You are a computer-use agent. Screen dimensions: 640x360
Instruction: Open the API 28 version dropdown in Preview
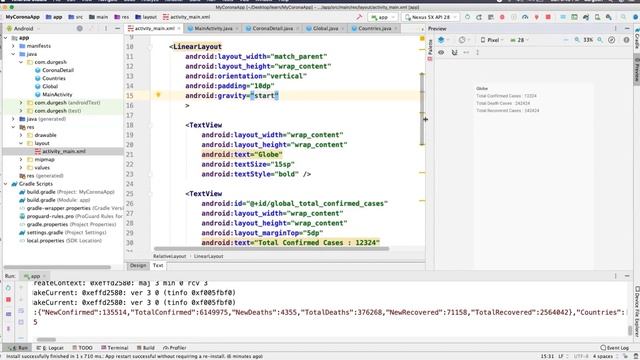pos(519,40)
